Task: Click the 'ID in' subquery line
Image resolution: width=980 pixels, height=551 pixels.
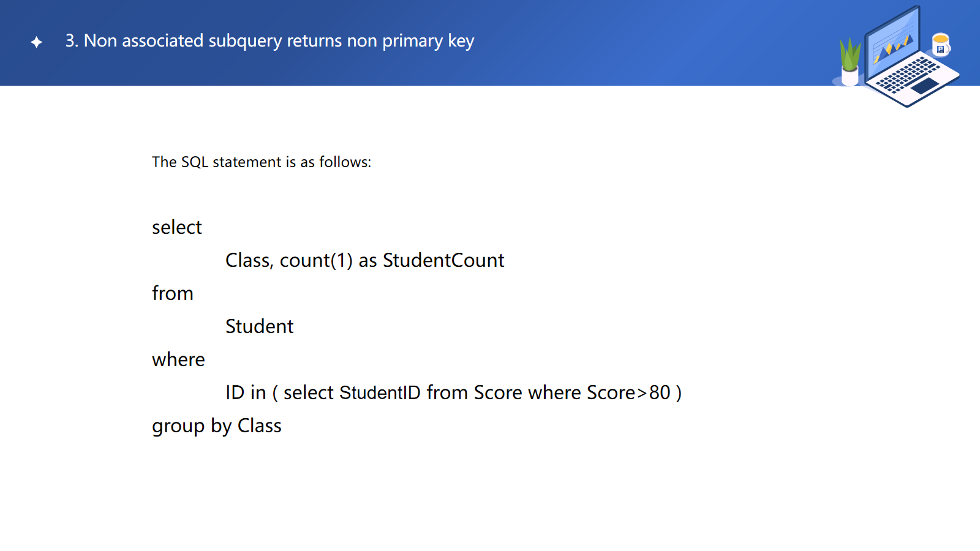Action: pos(453,393)
